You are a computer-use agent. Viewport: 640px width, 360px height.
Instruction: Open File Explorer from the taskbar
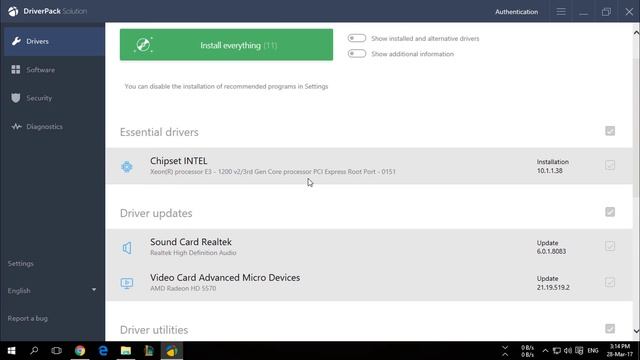126,351
